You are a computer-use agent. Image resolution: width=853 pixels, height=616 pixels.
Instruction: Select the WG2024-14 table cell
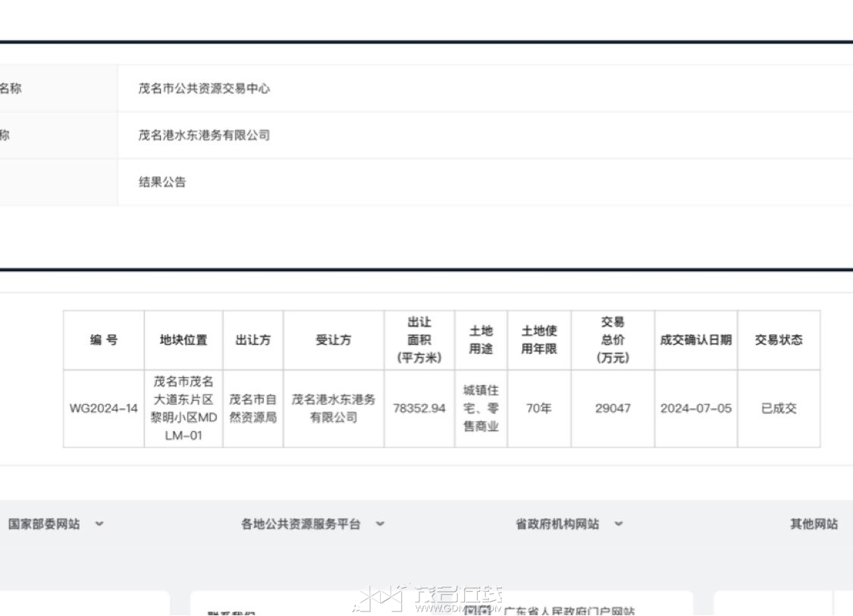pos(104,408)
